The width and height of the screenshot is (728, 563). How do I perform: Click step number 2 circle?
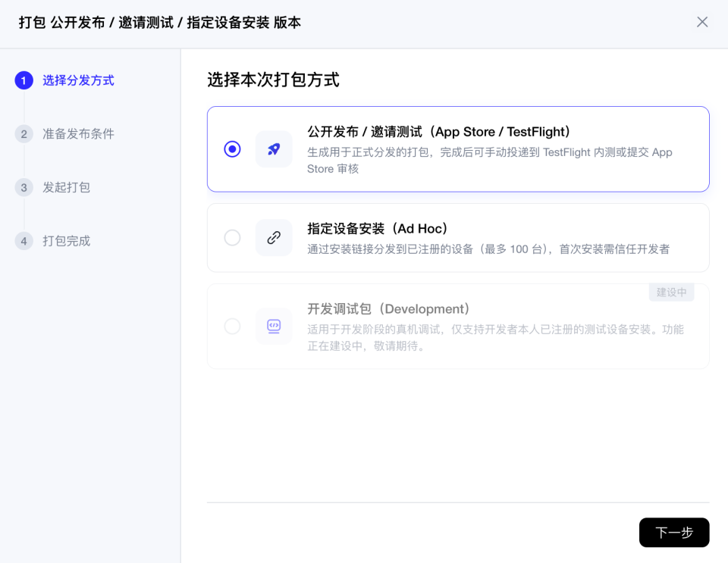[24, 134]
